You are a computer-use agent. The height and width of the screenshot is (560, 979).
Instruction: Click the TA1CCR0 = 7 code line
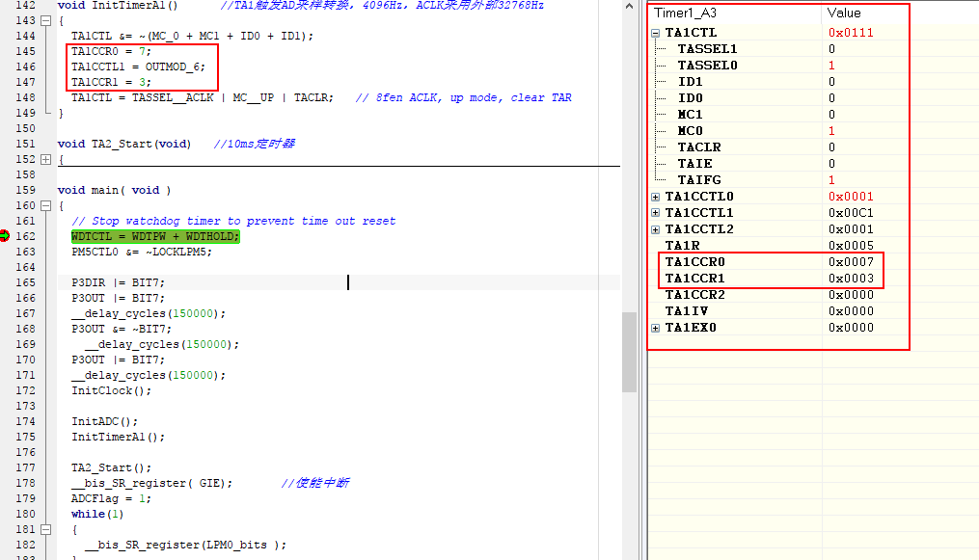[x=111, y=51]
